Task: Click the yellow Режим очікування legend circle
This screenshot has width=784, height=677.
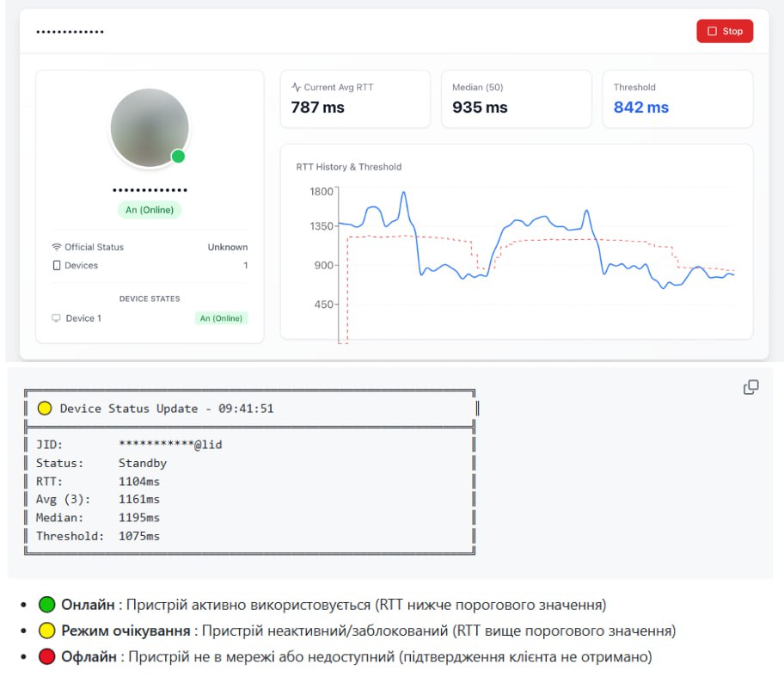Action: (46, 631)
